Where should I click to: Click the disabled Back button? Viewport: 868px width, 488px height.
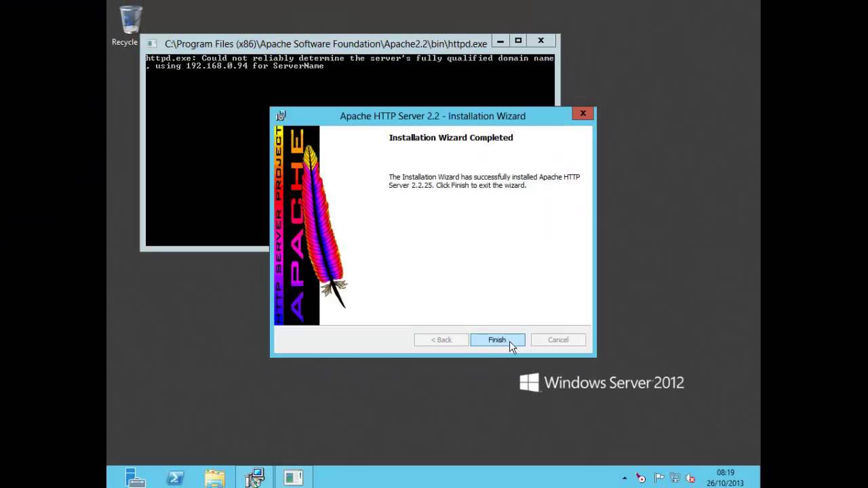441,340
